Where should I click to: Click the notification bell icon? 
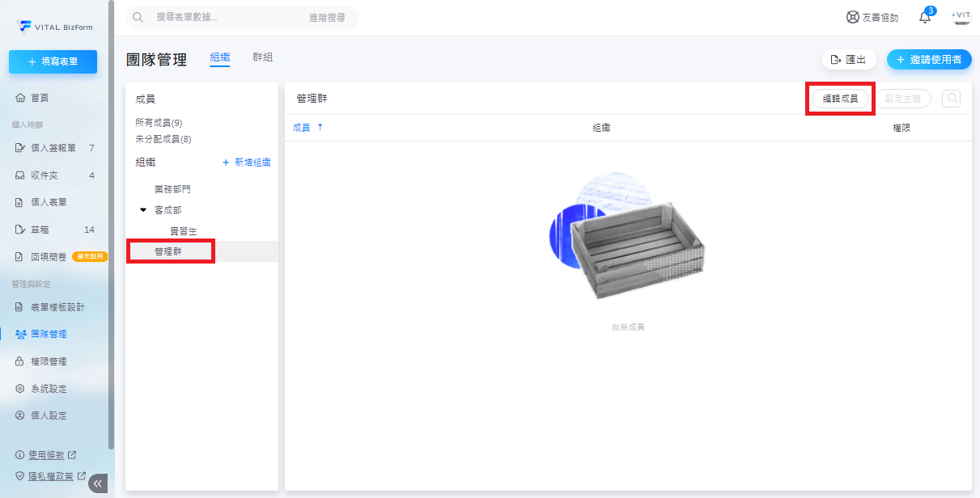(x=925, y=18)
